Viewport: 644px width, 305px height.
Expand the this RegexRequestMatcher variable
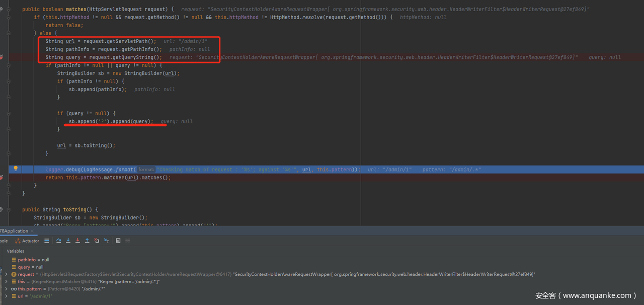coord(6,282)
